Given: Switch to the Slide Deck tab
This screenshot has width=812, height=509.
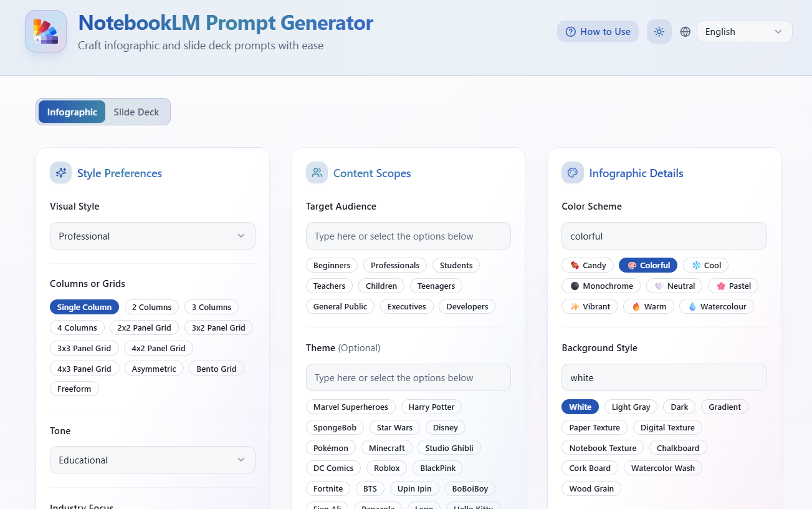Looking at the screenshot, I should coord(136,112).
